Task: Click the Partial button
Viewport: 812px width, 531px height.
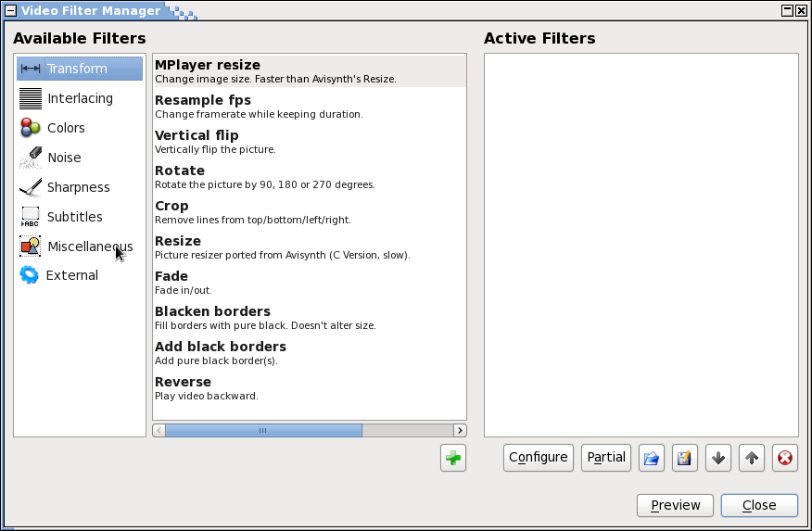Action: [x=606, y=458]
